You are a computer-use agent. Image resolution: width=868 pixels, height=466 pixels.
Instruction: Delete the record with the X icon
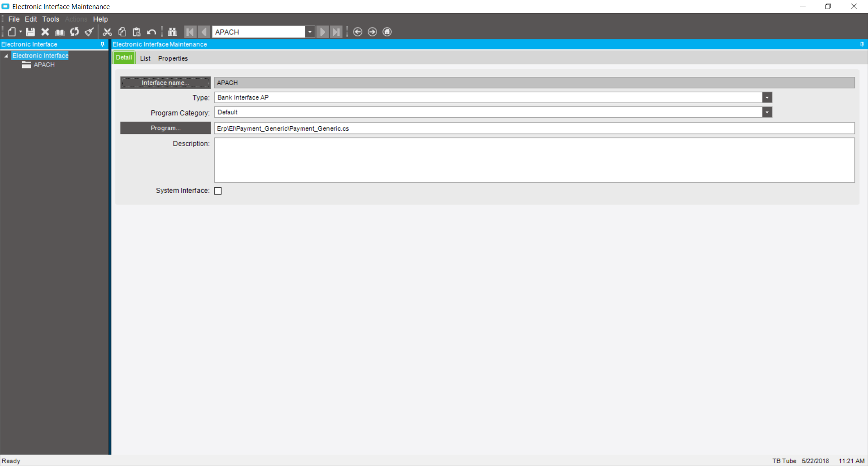tap(45, 32)
